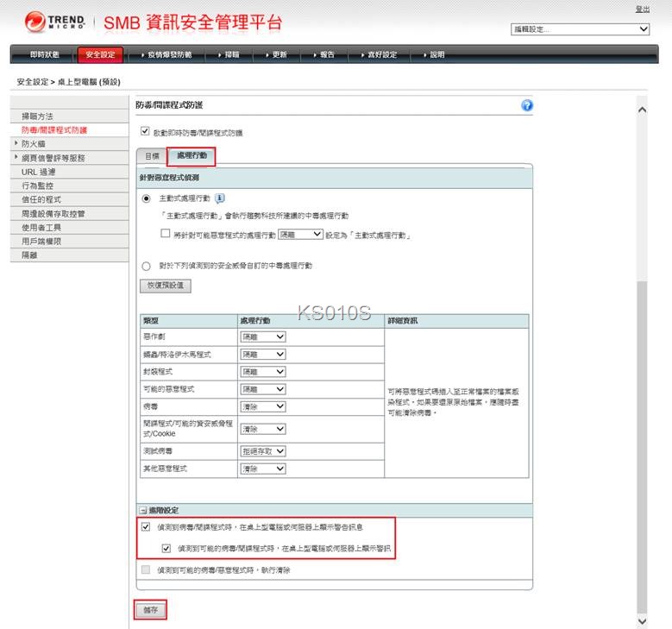672x629 pixels.
Task: Open action dropdown for 測試病毒
Action: coord(263,451)
